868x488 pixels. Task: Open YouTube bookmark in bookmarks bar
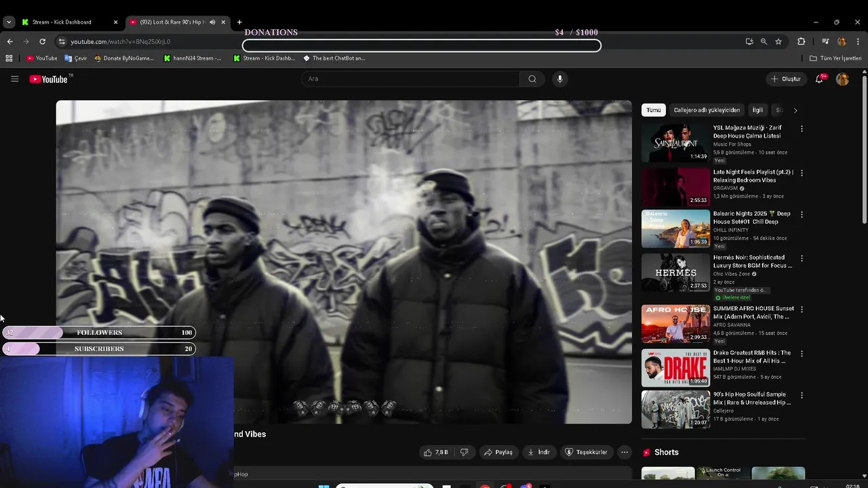pos(41,58)
